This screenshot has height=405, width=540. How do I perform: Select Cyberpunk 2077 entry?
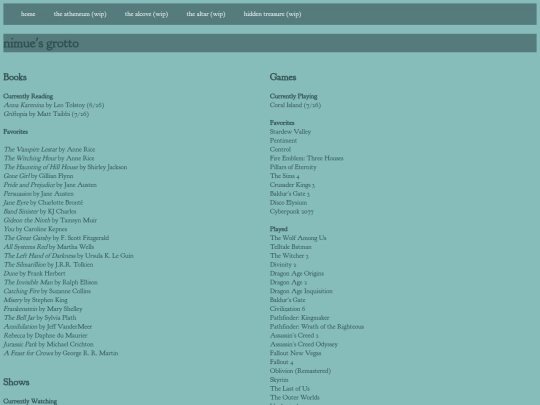click(292, 211)
